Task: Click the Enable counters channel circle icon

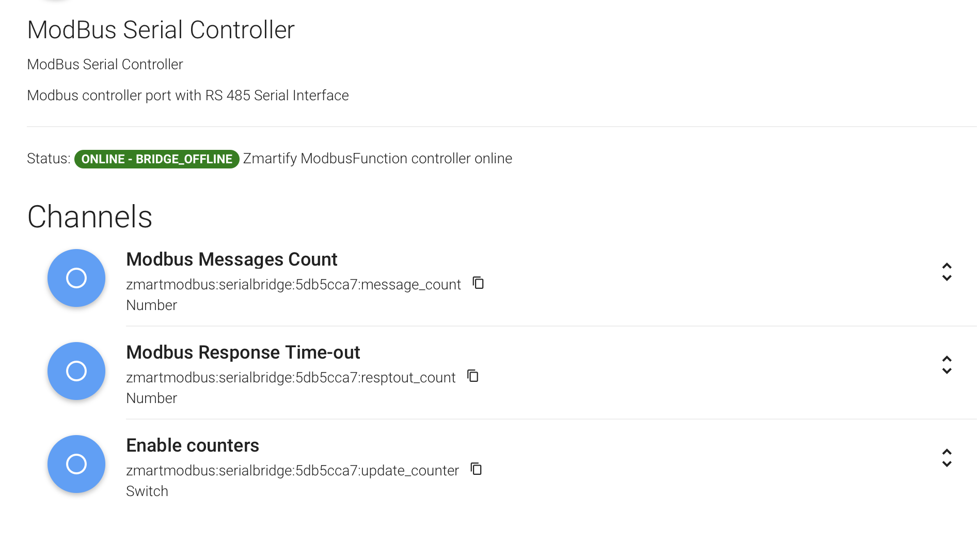Action: pyautogui.click(x=76, y=464)
